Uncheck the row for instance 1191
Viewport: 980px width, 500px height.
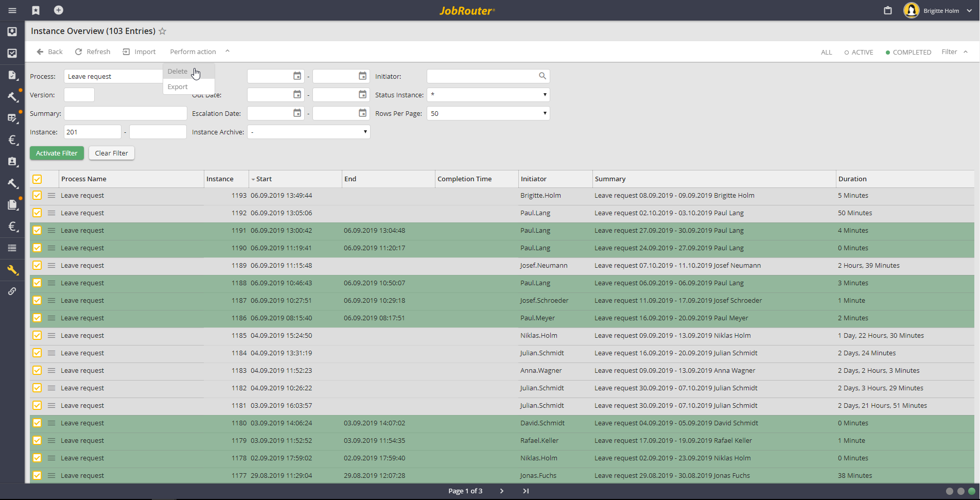point(37,231)
